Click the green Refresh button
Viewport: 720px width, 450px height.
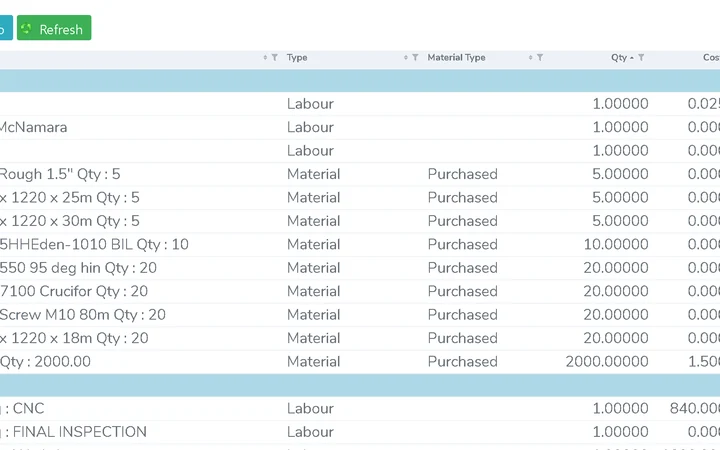coord(54,28)
